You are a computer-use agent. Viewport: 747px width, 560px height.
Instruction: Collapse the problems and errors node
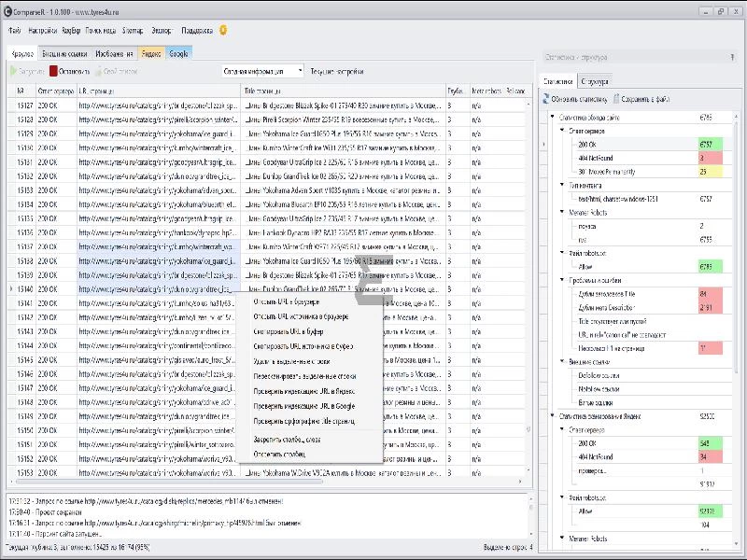point(562,280)
